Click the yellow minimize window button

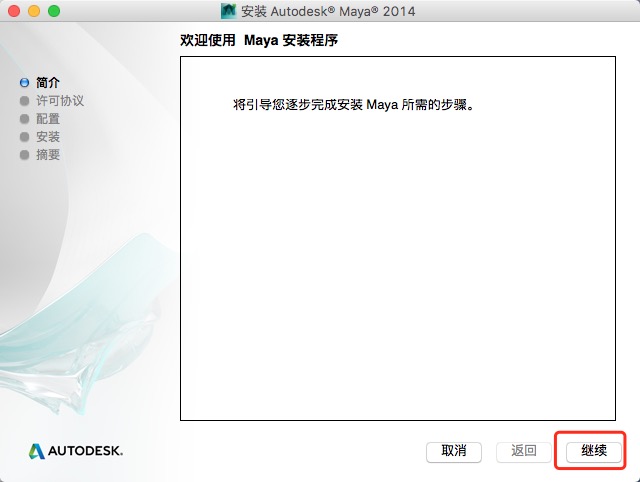(34, 11)
